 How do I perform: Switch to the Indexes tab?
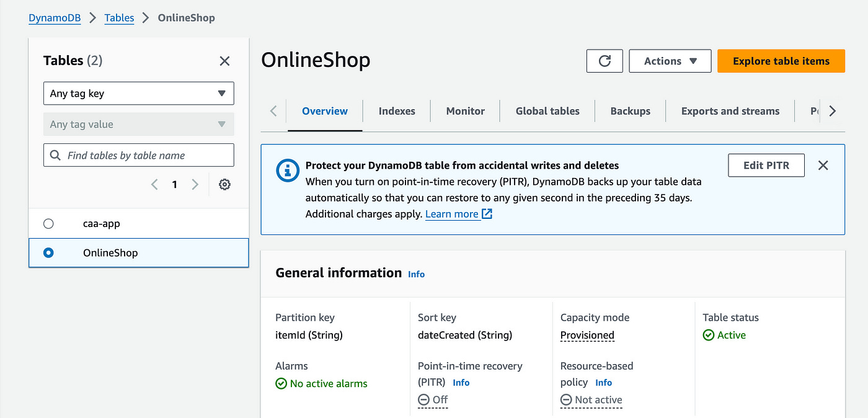[x=397, y=111]
